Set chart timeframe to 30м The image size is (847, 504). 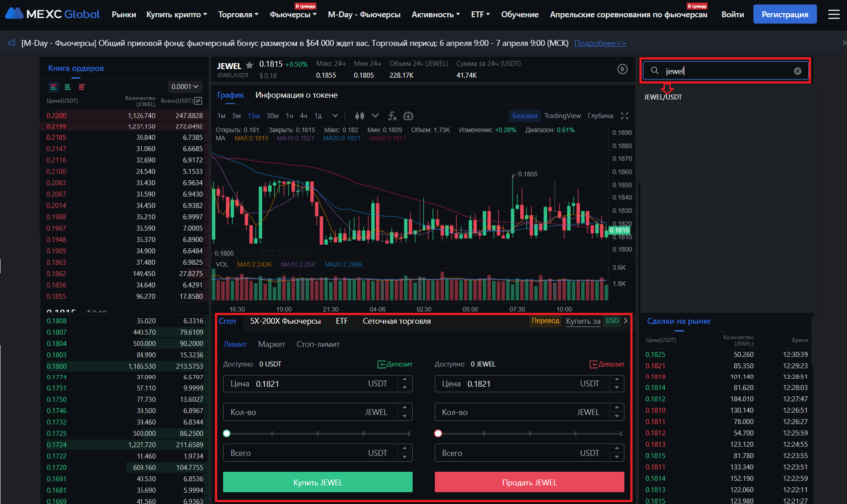(x=272, y=116)
